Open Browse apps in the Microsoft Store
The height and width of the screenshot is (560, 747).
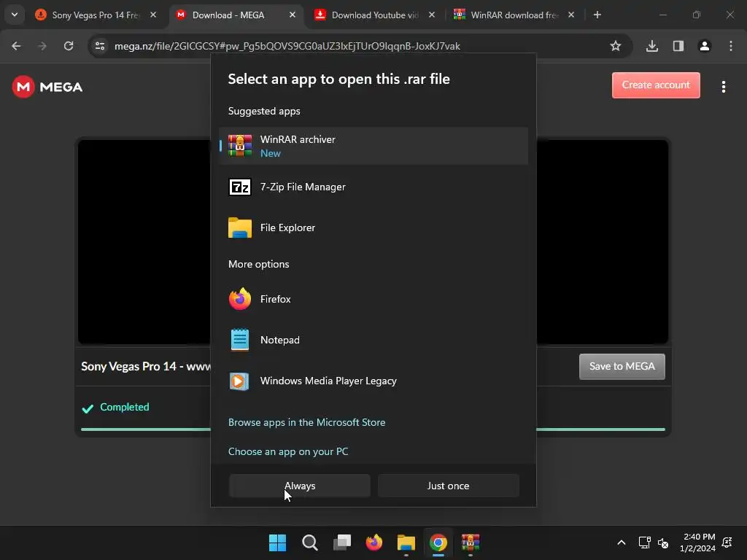click(307, 422)
